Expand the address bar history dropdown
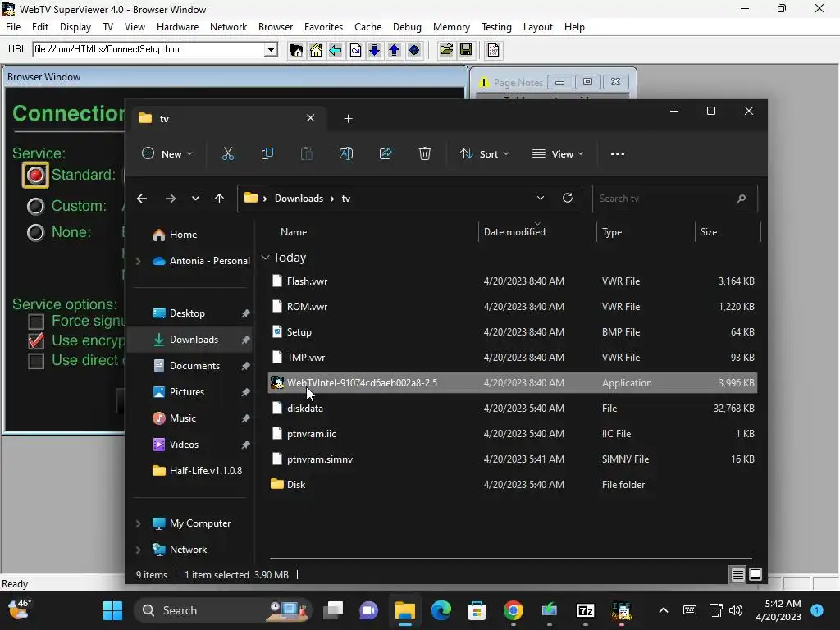The image size is (840, 630). pos(541,199)
